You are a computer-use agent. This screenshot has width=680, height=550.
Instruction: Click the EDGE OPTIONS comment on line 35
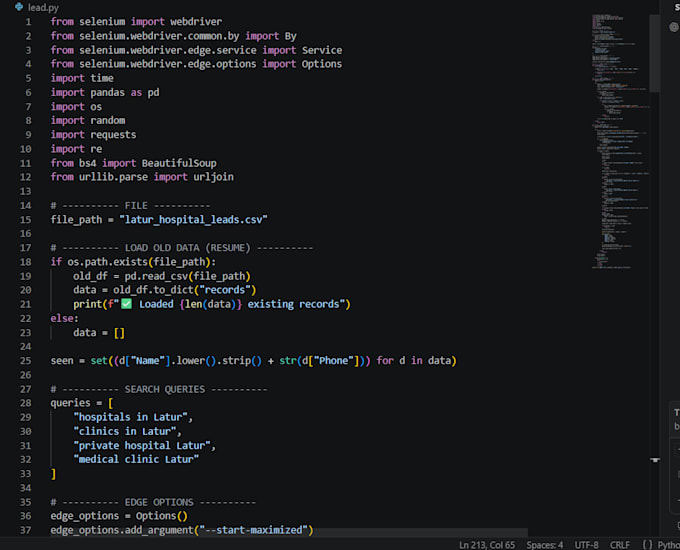click(153, 502)
